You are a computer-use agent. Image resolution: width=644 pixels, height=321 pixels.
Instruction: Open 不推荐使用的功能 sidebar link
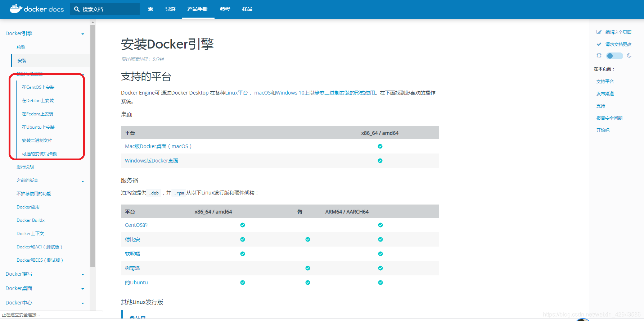pyautogui.click(x=34, y=194)
